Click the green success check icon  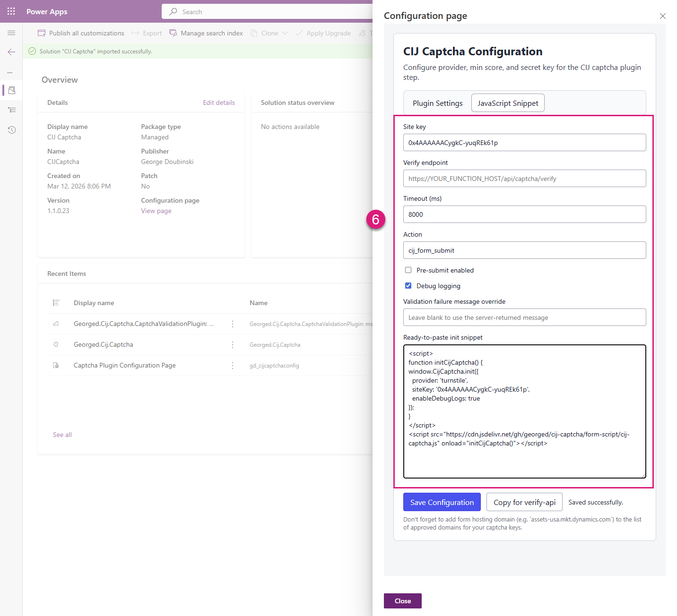pos(32,51)
